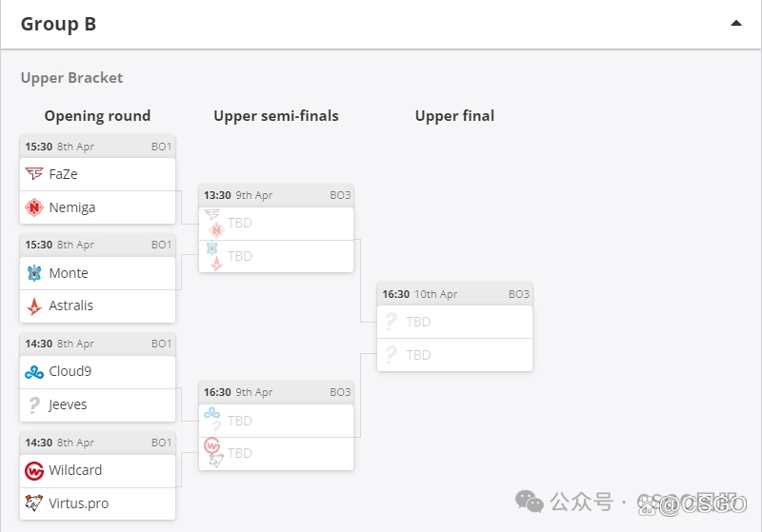Click the Wildcard team name
The height and width of the screenshot is (532, 762).
[x=75, y=470]
